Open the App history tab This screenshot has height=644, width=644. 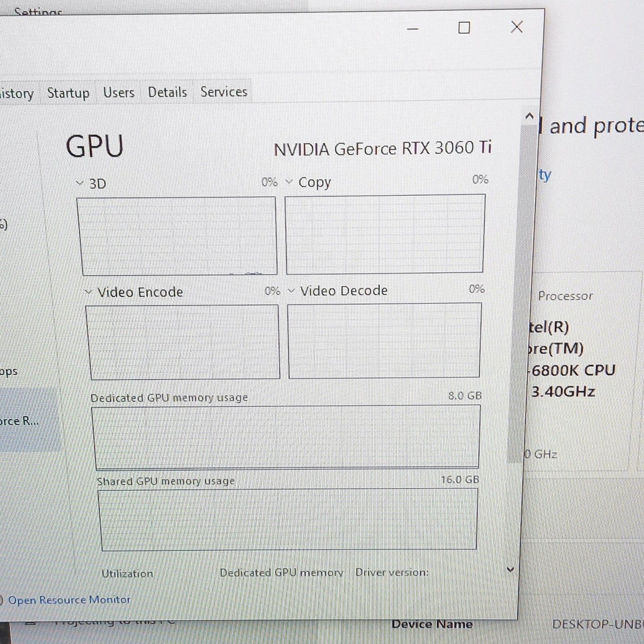click(x=17, y=94)
